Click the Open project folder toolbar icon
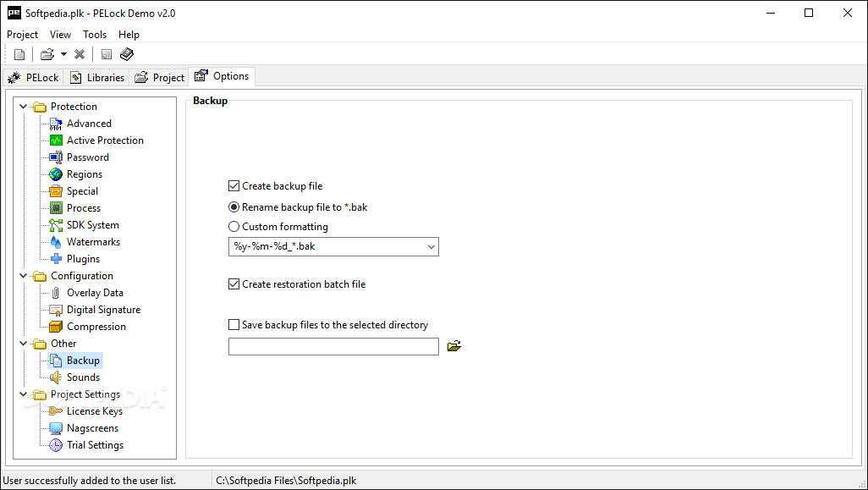Viewport: 868px width, 490px height. click(47, 54)
